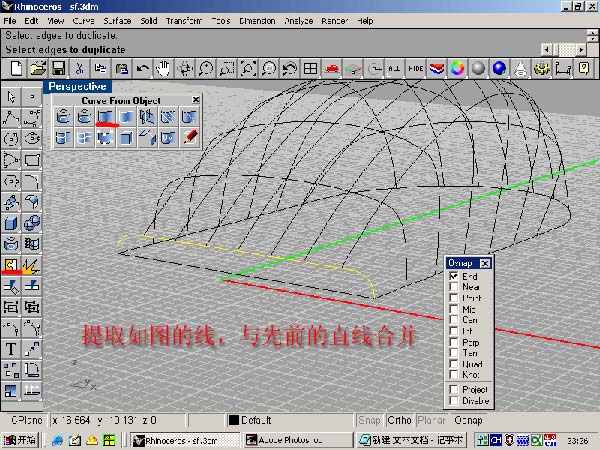Viewport: 600px width, 450px height.
Task: Click the color wheel icon
Action: tap(457, 68)
